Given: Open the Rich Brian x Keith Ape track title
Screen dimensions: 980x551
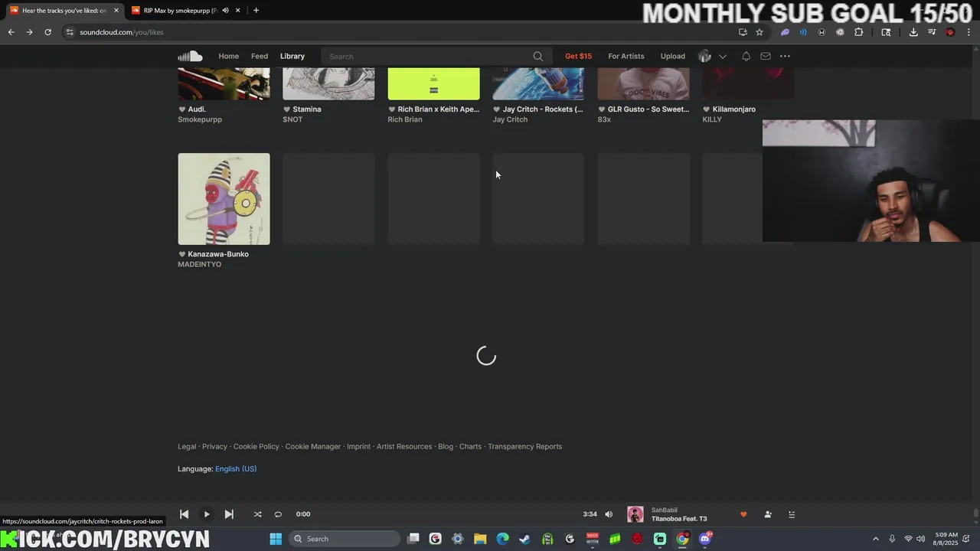Looking at the screenshot, I should 439,109.
